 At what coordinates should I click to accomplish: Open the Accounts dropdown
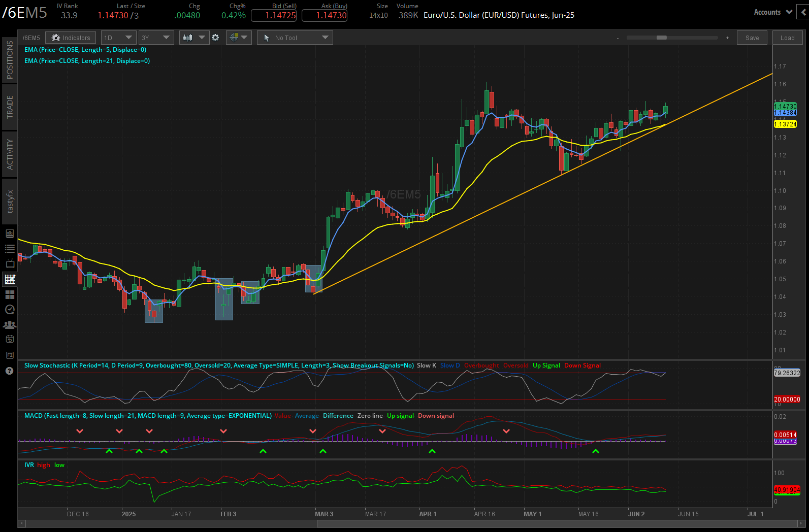point(773,12)
